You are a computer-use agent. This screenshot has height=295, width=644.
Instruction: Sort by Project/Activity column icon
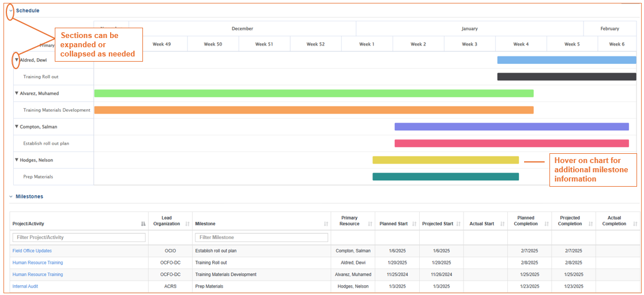coord(143,224)
